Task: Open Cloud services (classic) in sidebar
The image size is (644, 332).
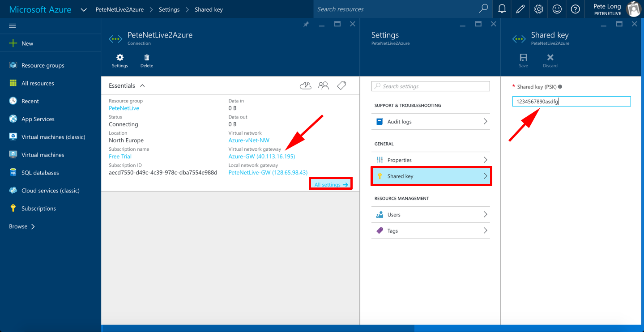Action: pos(51,191)
